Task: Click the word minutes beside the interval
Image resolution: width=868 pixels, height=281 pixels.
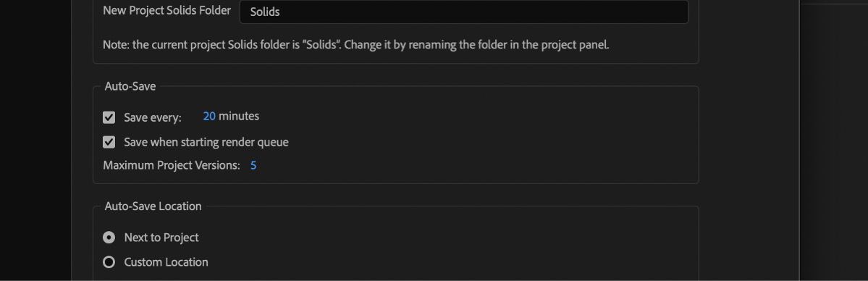Action: 239,117
